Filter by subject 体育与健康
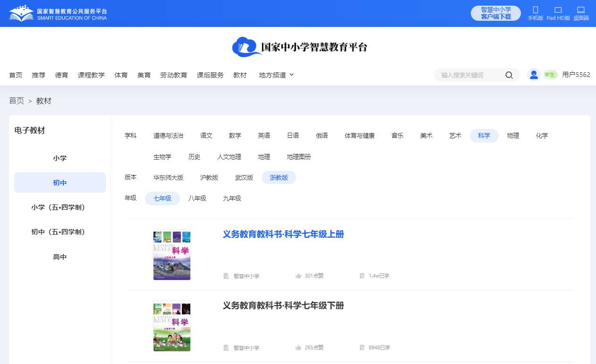This screenshot has height=364, width=596. pyautogui.click(x=360, y=135)
